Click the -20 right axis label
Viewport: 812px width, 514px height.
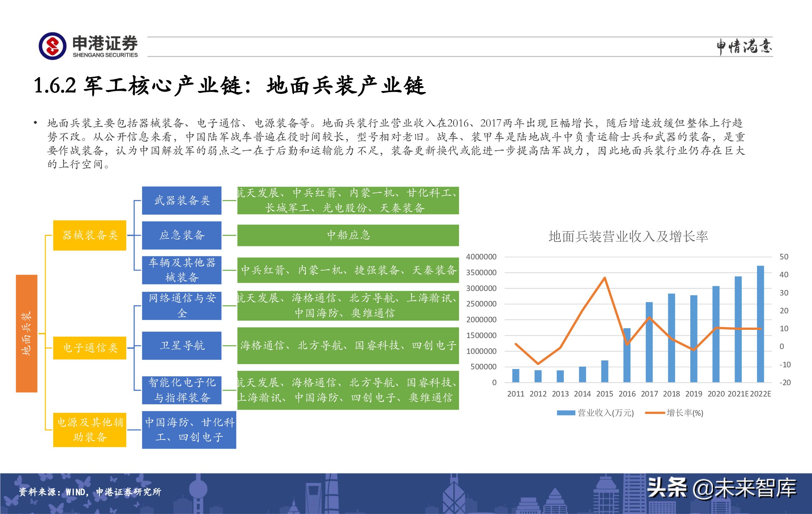coord(785,383)
